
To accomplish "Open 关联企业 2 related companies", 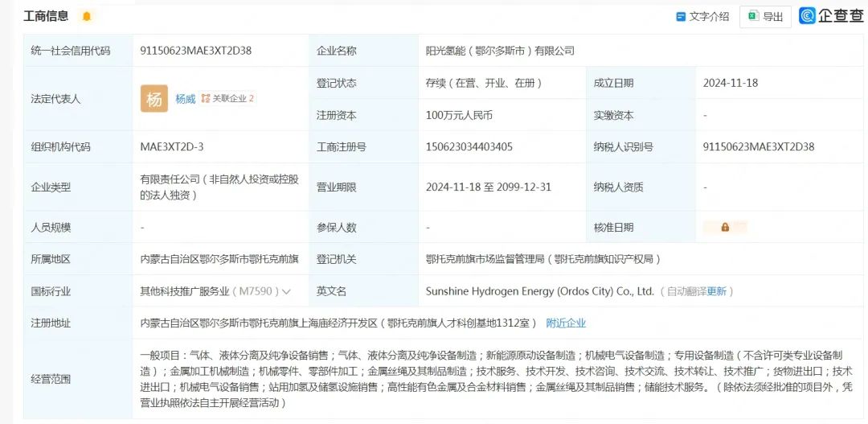I will (227, 99).
